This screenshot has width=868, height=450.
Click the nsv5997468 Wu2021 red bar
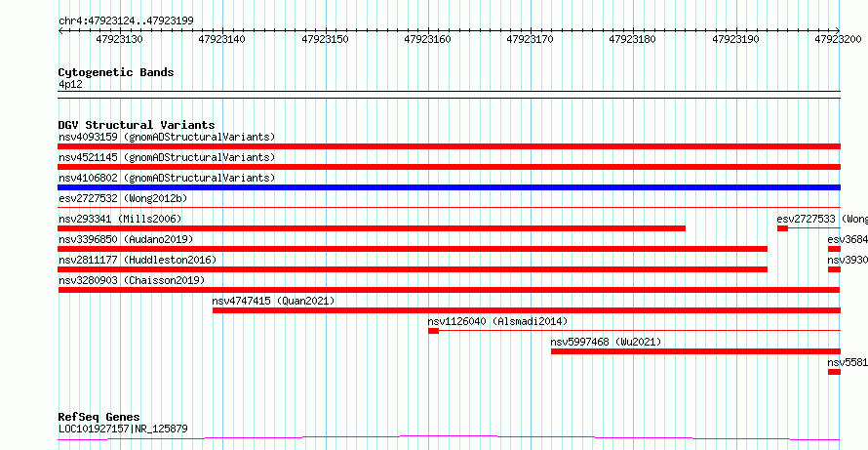point(695,351)
